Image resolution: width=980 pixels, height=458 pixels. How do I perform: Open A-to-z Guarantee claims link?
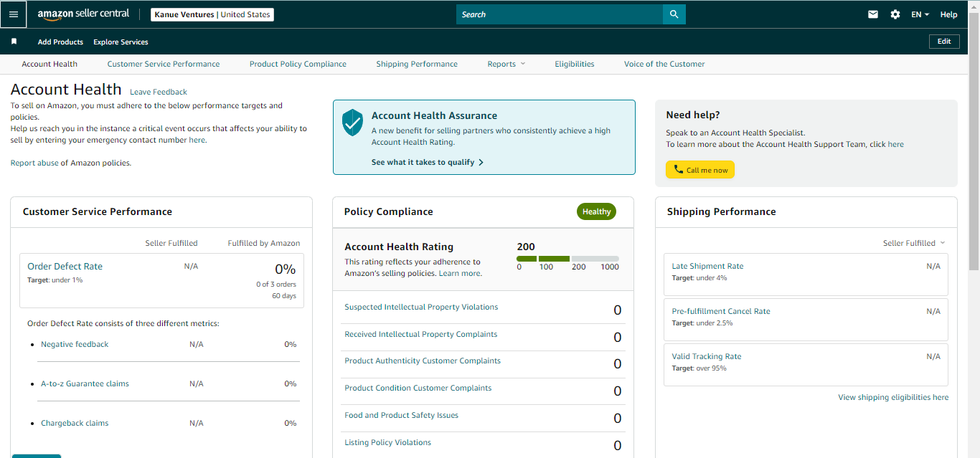tap(85, 383)
